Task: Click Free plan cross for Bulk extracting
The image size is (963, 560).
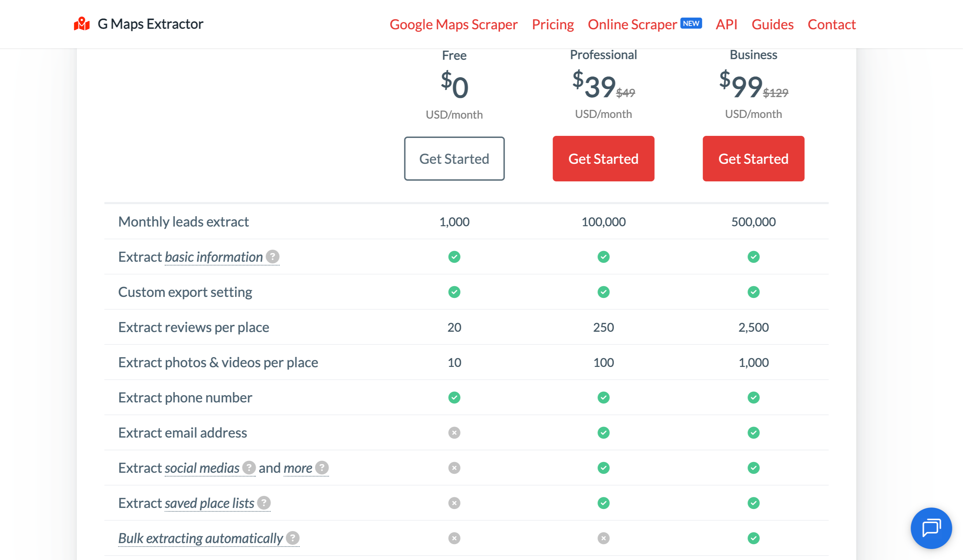Action: click(x=454, y=538)
